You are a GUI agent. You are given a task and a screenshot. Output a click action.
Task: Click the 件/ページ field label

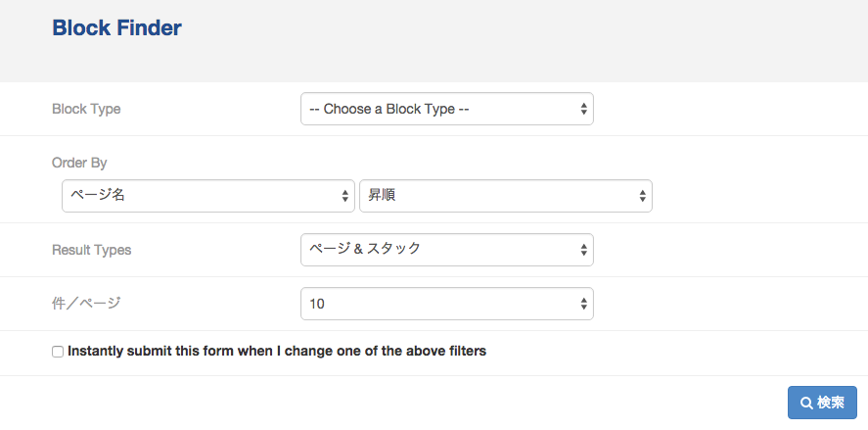(86, 303)
